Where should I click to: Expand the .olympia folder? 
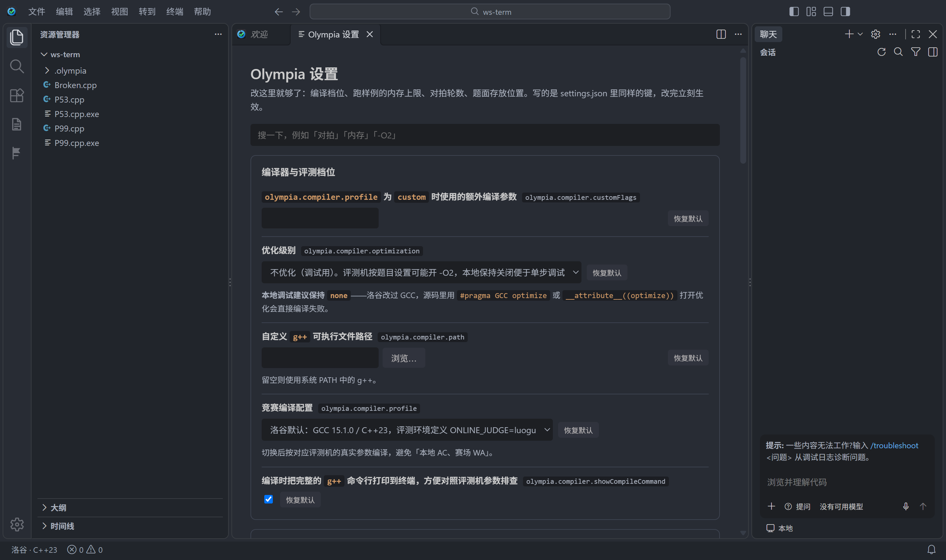coord(130,71)
